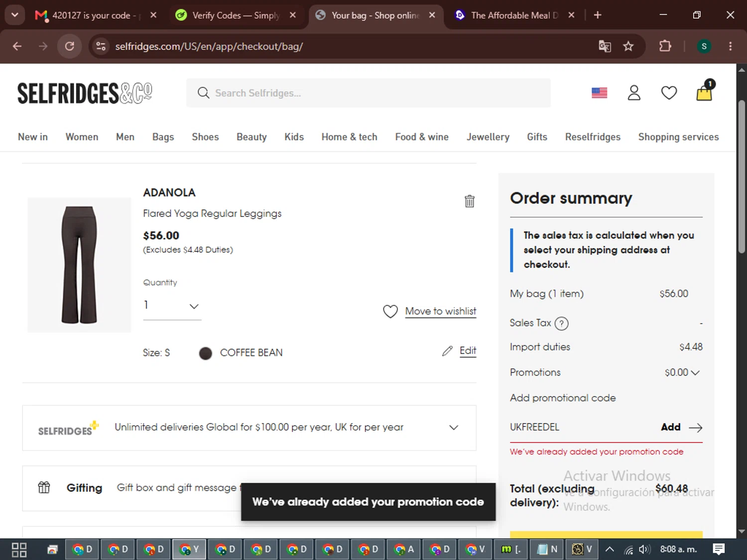
Task: Open the 'Shopping services' menu
Action: (678, 137)
